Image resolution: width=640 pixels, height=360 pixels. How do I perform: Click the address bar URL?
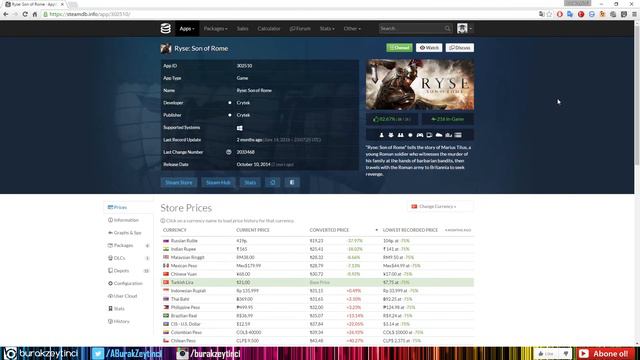pos(90,14)
